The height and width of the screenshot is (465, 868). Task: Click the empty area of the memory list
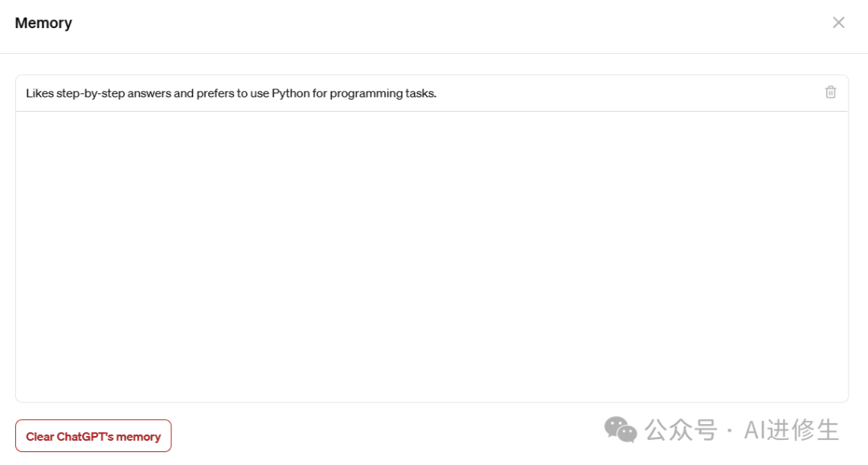coord(432,257)
